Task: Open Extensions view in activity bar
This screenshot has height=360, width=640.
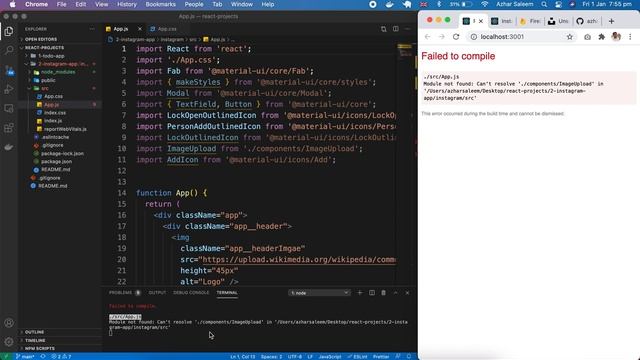Action: tap(9, 128)
